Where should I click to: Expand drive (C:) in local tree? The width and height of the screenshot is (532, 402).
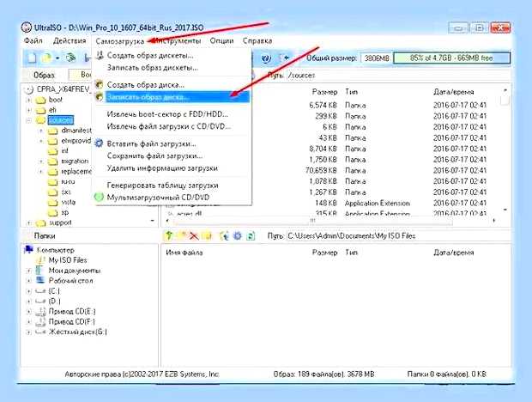(x=29, y=291)
